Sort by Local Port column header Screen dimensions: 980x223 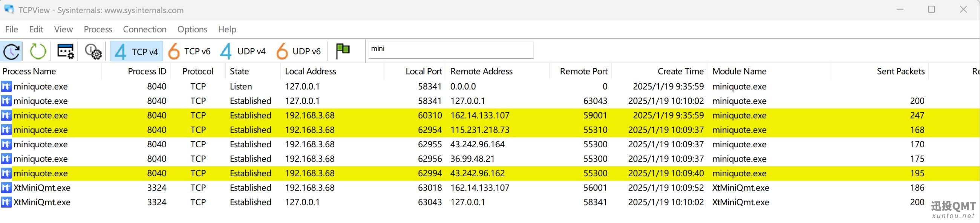point(423,72)
